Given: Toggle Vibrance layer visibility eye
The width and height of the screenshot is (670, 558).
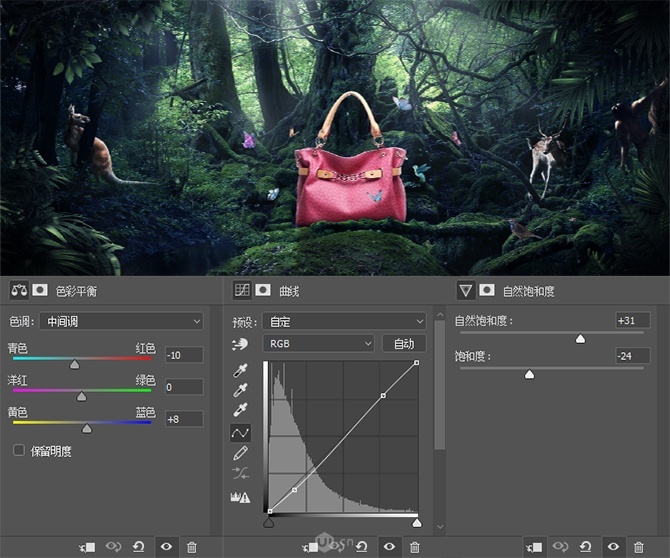Looking at the screenshot, I should coord(613,547).
